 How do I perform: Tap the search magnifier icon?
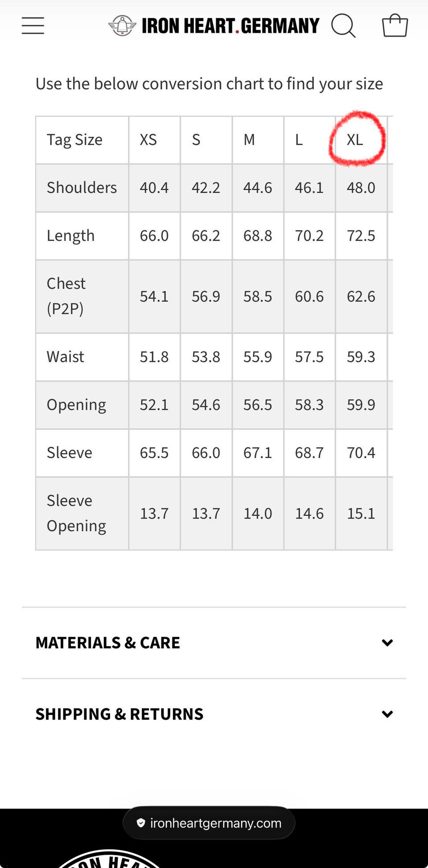tap(343, 25)
